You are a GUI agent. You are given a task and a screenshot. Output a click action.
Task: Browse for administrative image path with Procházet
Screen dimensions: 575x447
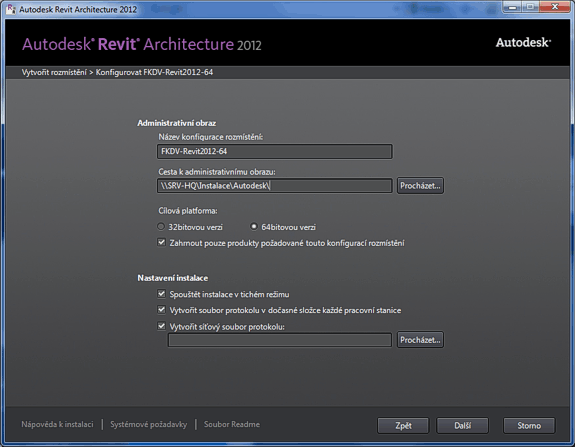[420, 186]
